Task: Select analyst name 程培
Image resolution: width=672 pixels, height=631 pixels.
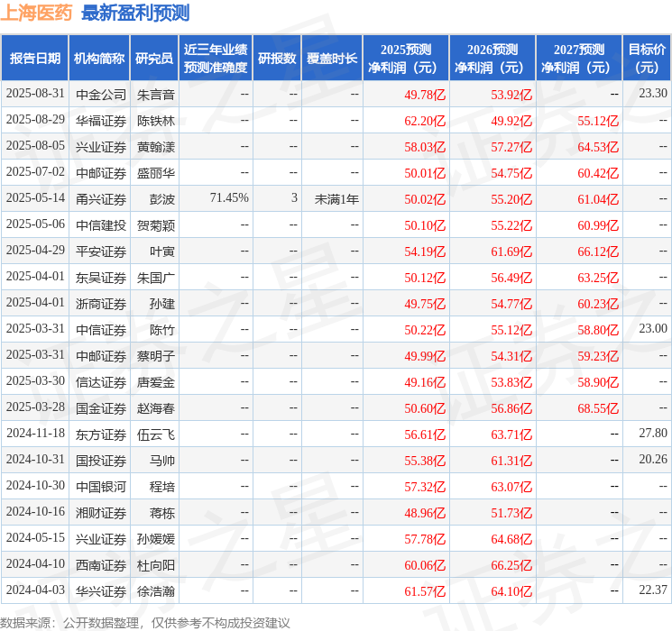Action: [x=162, y=486]
